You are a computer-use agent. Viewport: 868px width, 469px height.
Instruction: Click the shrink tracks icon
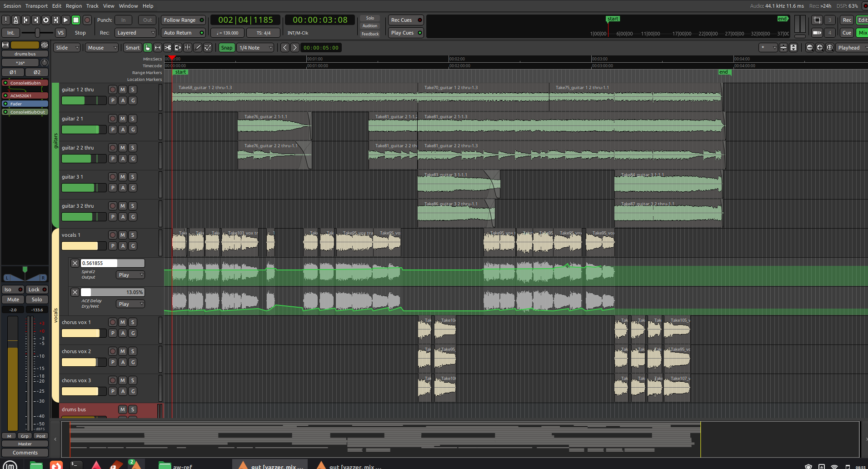click(x=783, y=48)
